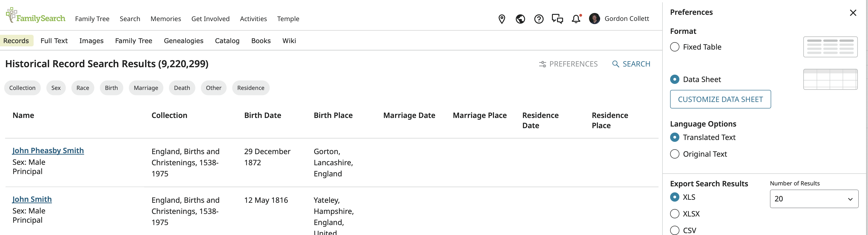The height and width of the screenshot is (235, 868).
Task: Choose Original Text language option
Action: [x=675, y=154]
